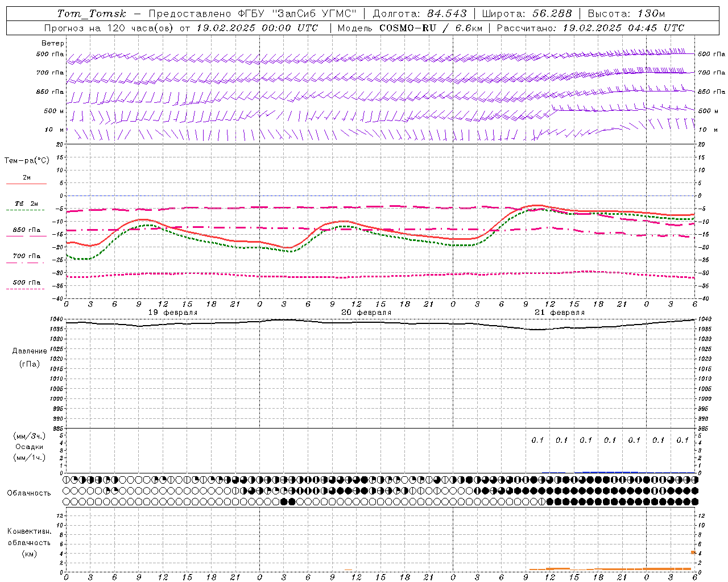Viewport: 728px width, 582px height.
Task: Select the Осадки panel label
Action: [x=29, y=447]
